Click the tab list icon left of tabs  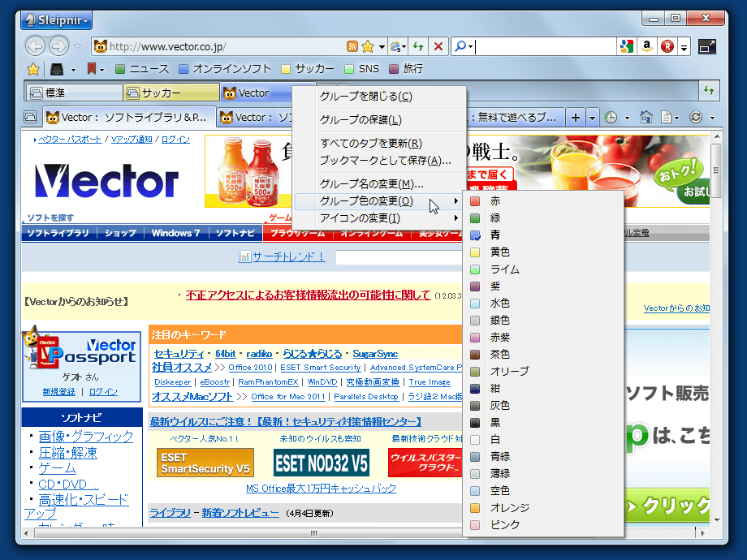pyautogui.click(x=30, y=117)
